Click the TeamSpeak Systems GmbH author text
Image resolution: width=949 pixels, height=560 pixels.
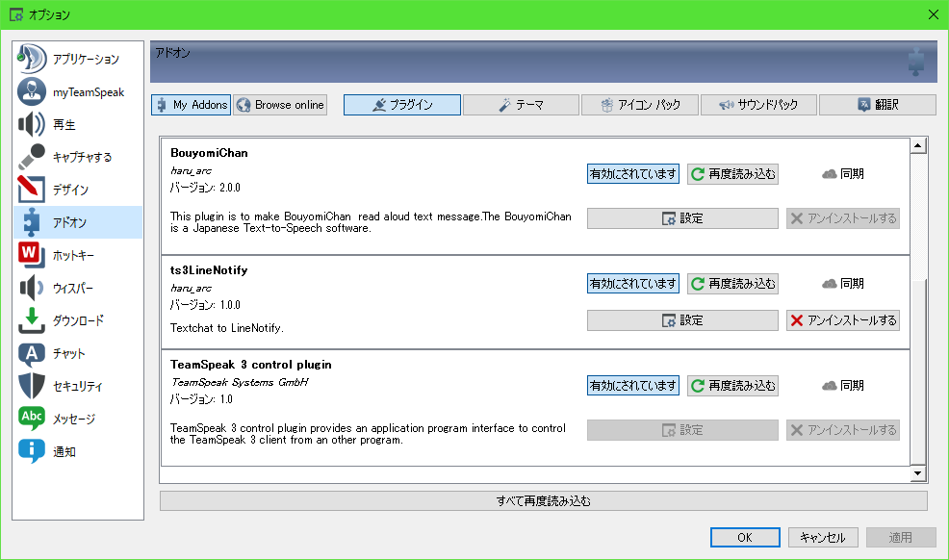click(x=240, y=382)
